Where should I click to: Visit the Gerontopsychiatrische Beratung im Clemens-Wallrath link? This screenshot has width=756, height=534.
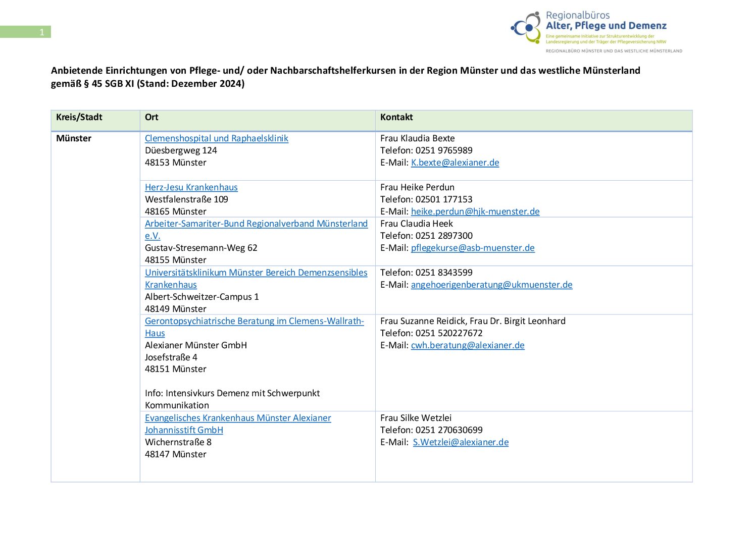point(254,321)
